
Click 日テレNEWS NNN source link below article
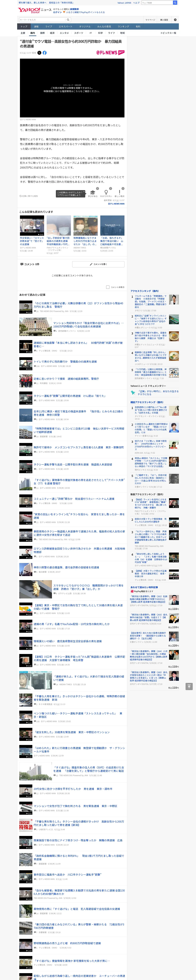coord(116,204)
